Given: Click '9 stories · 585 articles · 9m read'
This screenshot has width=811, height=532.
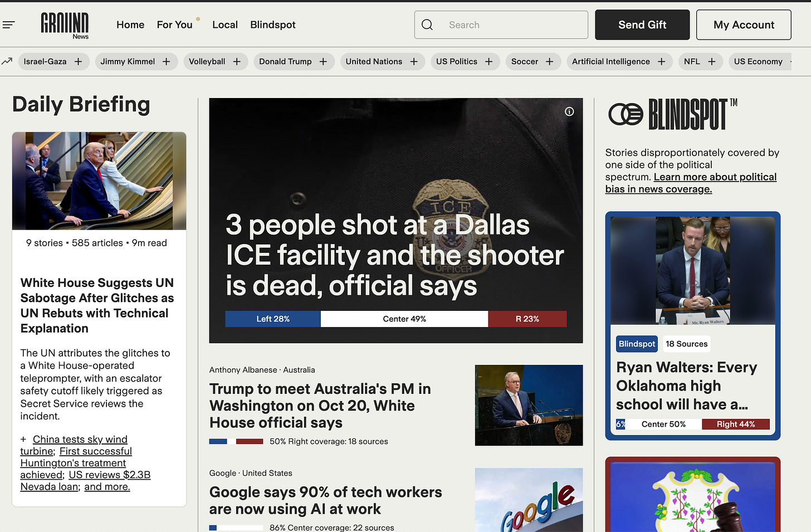Looking at the screenshot, I should click(96, 243).
